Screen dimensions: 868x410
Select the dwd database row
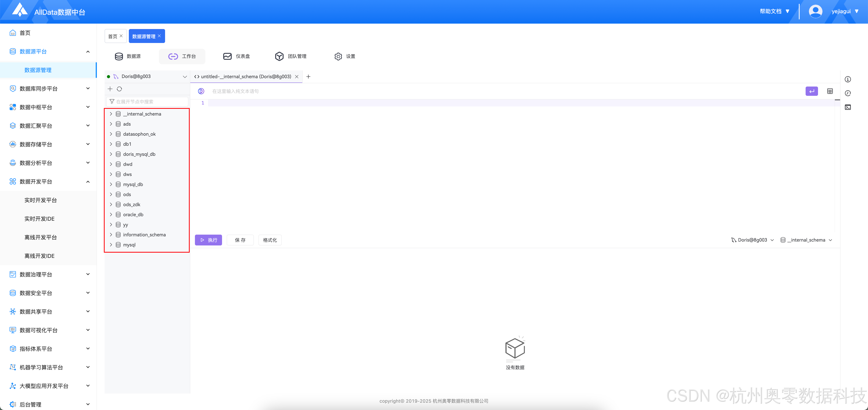(x=147, y=164)
